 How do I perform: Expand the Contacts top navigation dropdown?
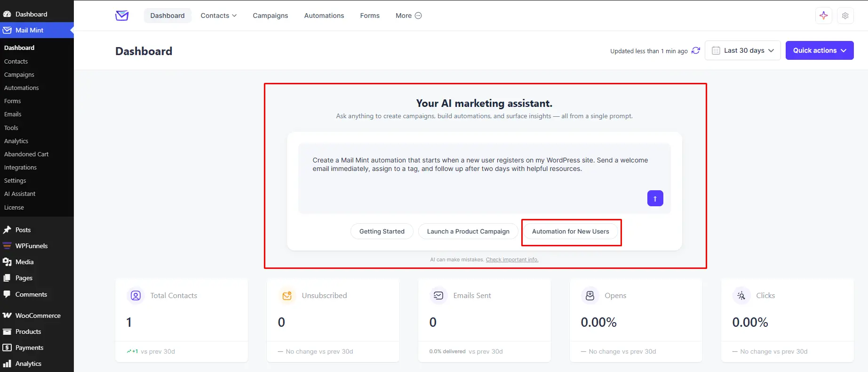click(x=219, y=16)
